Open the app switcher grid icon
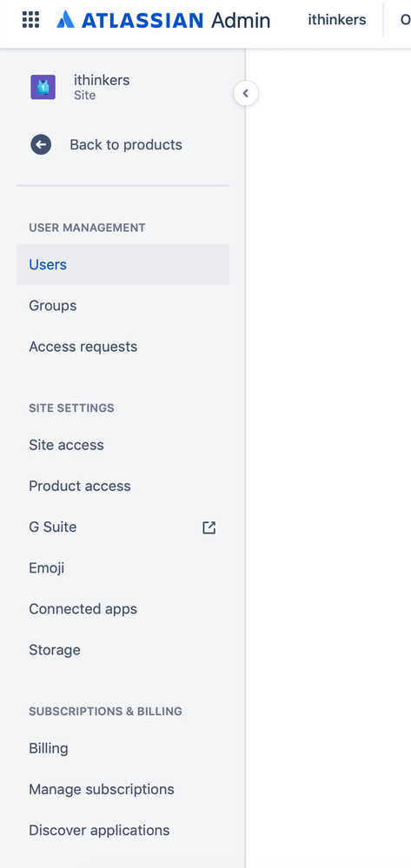The height and width of the screenshot is (868, 411). (31, 20)
